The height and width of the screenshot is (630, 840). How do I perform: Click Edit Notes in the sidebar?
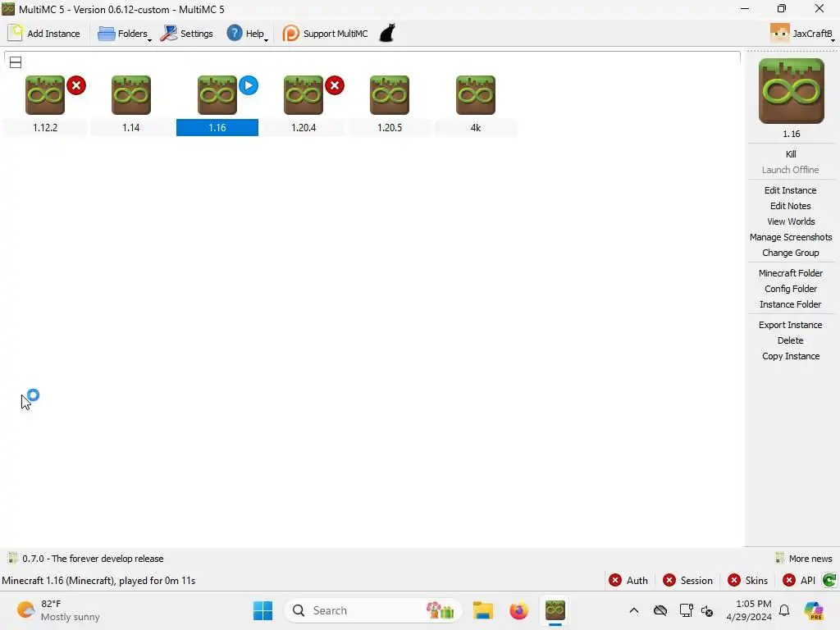791,206
